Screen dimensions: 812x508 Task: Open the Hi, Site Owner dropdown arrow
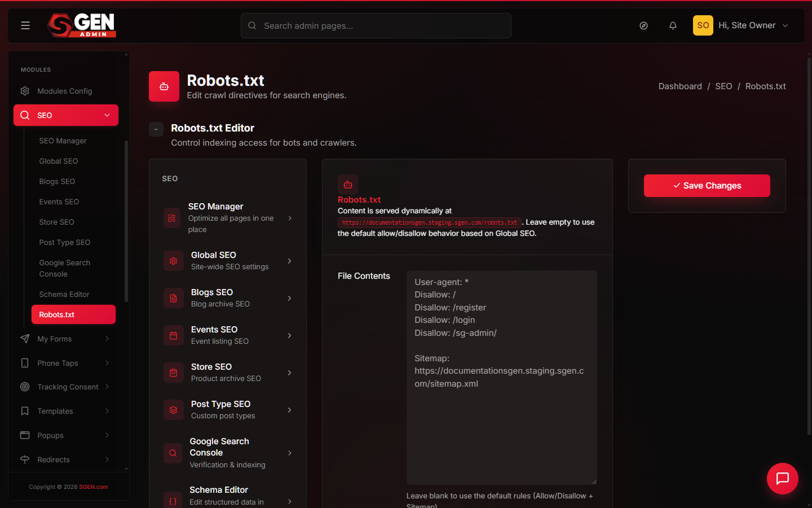pos(785,25)
